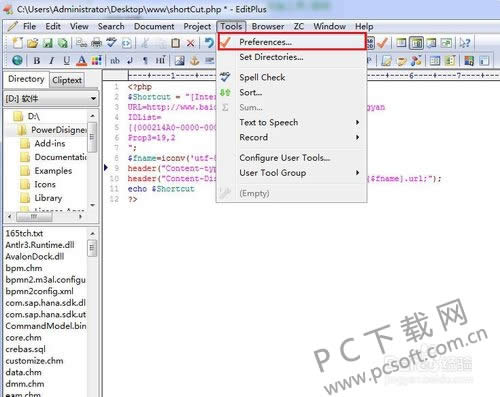Viewport: 500px width, 397px height.
Task: Insert paragraph with the pilcrow icon
Action: click(145, 61)
